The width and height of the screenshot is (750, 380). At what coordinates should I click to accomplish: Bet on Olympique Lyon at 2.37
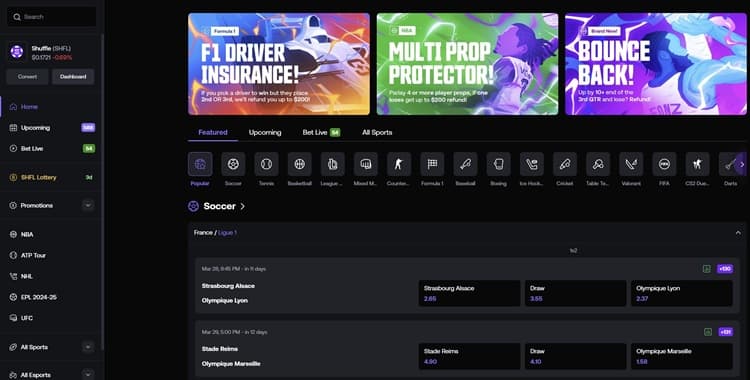[x=682, y=293]
